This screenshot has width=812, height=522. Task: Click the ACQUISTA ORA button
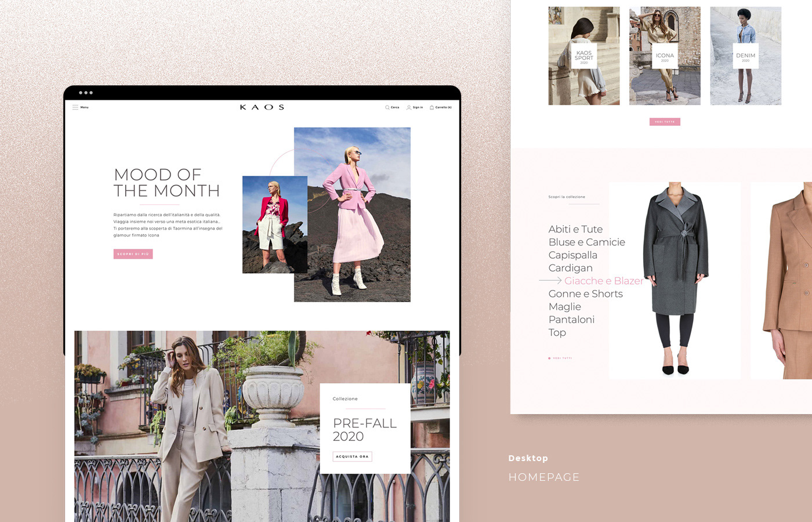(x=352, y=456)
